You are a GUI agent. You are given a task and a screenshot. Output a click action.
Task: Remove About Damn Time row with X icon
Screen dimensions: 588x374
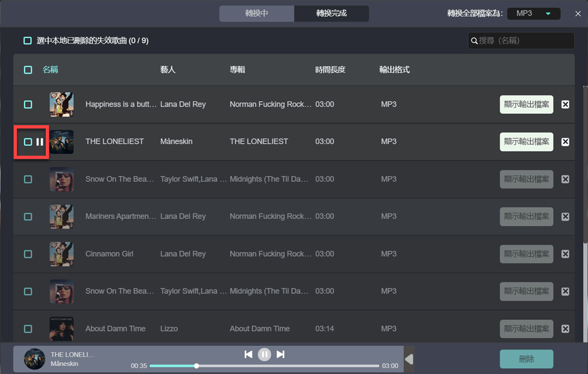[565, 329]
